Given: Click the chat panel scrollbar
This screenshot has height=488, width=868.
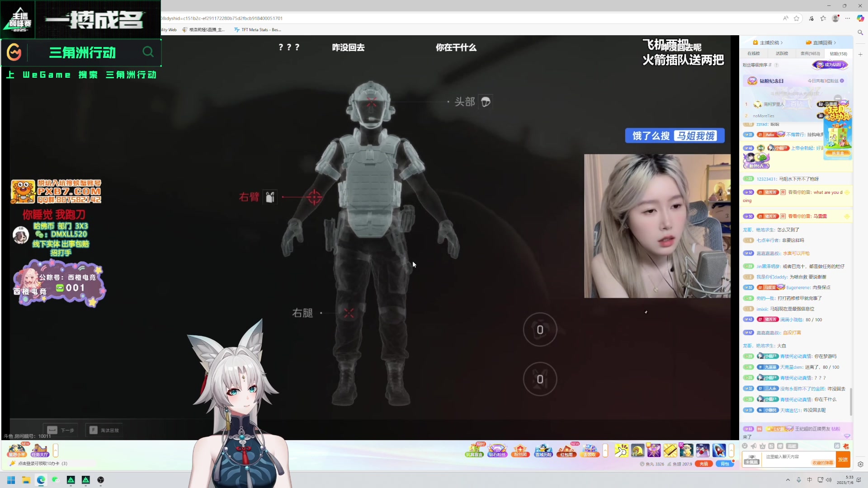Looking at the screenshot, I should tap(851, 402).
